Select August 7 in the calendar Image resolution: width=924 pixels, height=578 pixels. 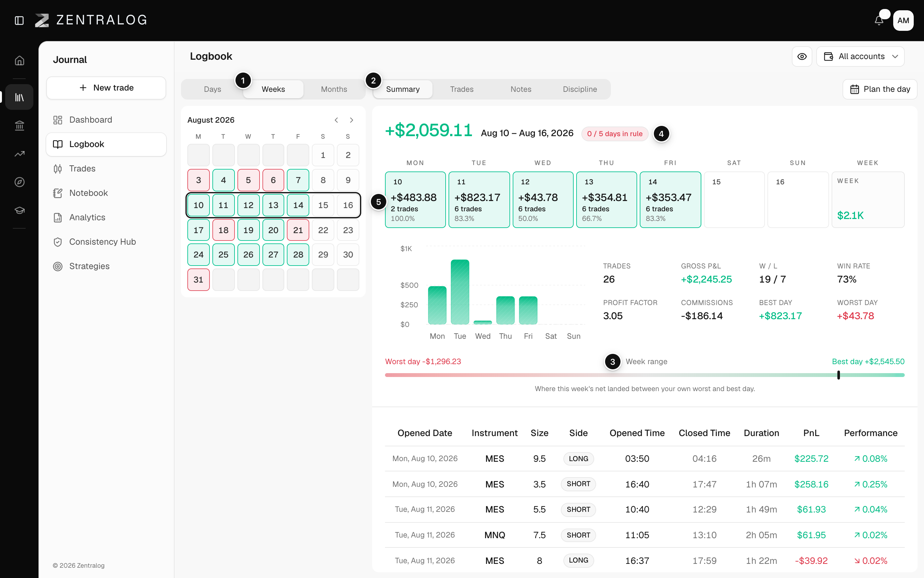click(x=298, y=180)
